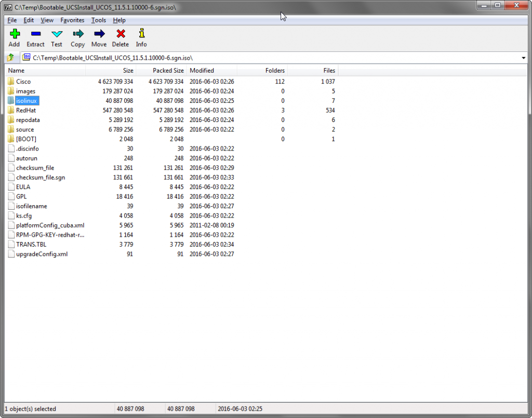532x418 pixels.
Task: Click the GPL size value 18 416
Action: coord(124,197)
